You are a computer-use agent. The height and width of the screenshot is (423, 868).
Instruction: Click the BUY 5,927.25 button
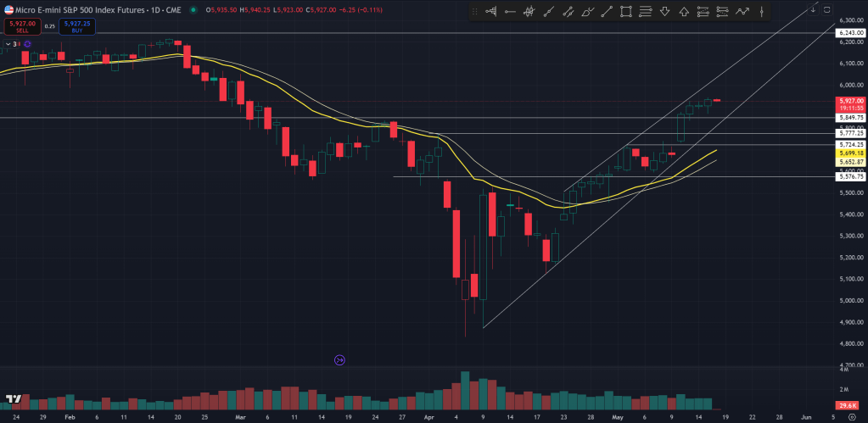[77, 26]
